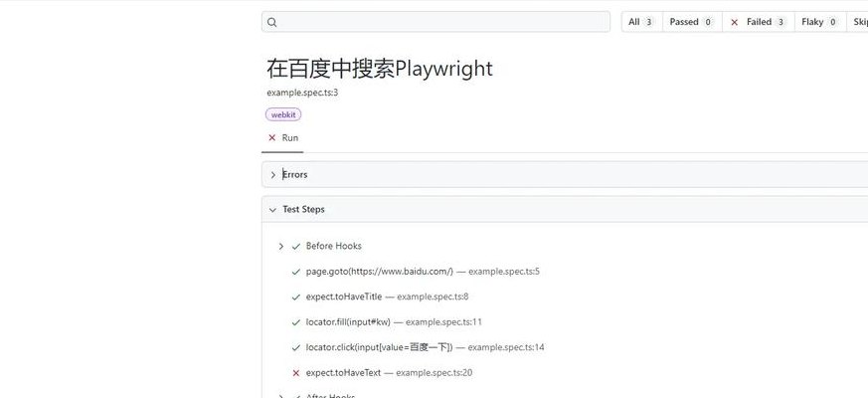Click red X icon in Failed filter
The height and width of the screenshot is (398, 868).
734,22
